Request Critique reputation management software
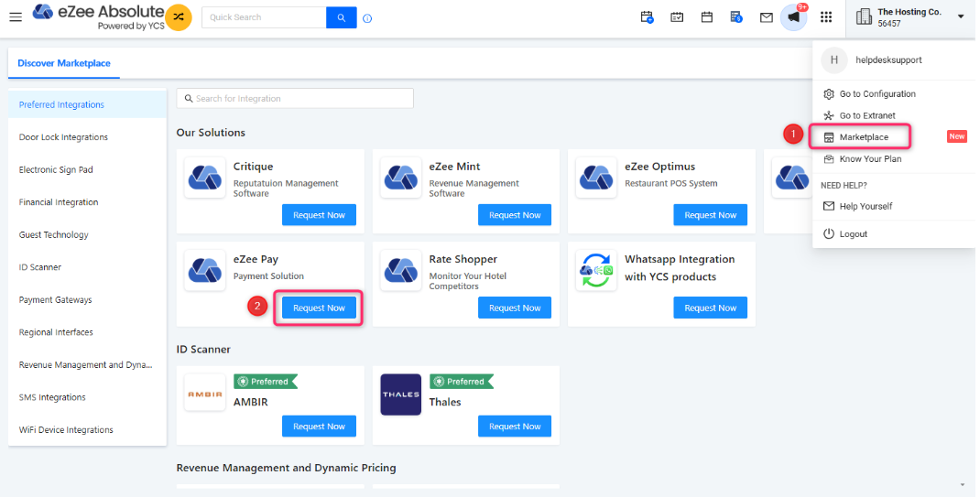Image resolution: width=980 pixels, height=497 pixels. [x=319, y=215]
